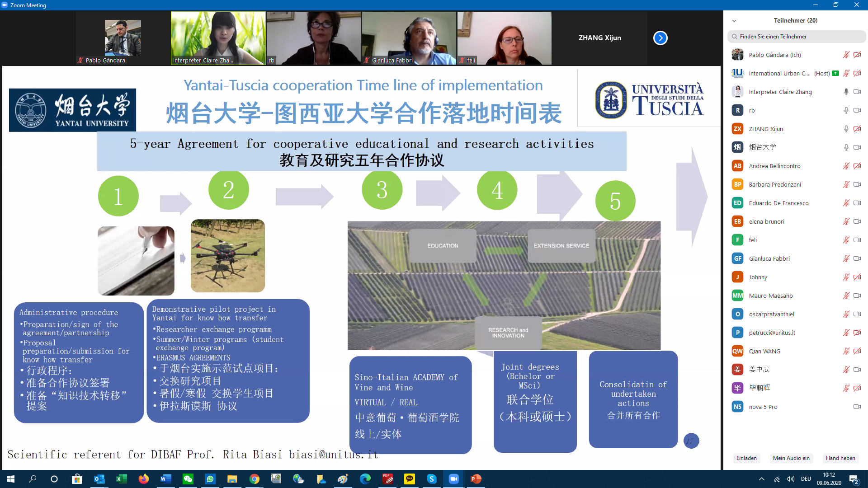This screenshot has height=488, width=868.
Task: Expand hidden system tray icons
Action: [761, 479]
